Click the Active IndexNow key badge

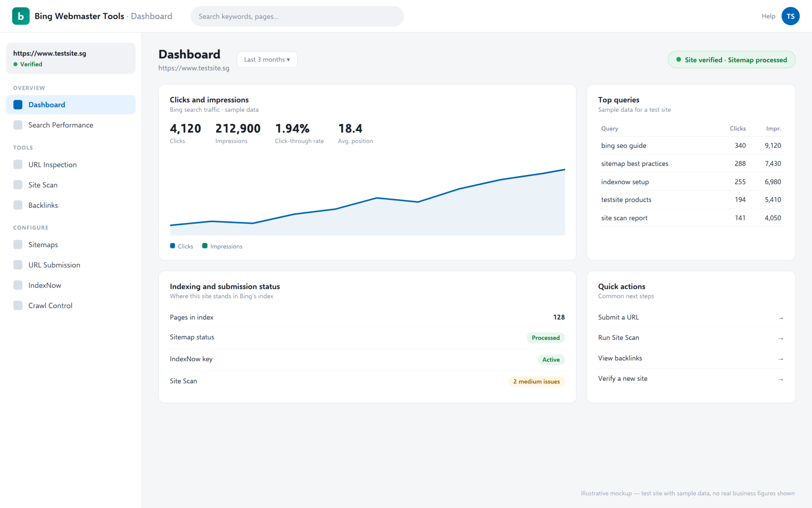pyautogui.click(x=551, y=359)
